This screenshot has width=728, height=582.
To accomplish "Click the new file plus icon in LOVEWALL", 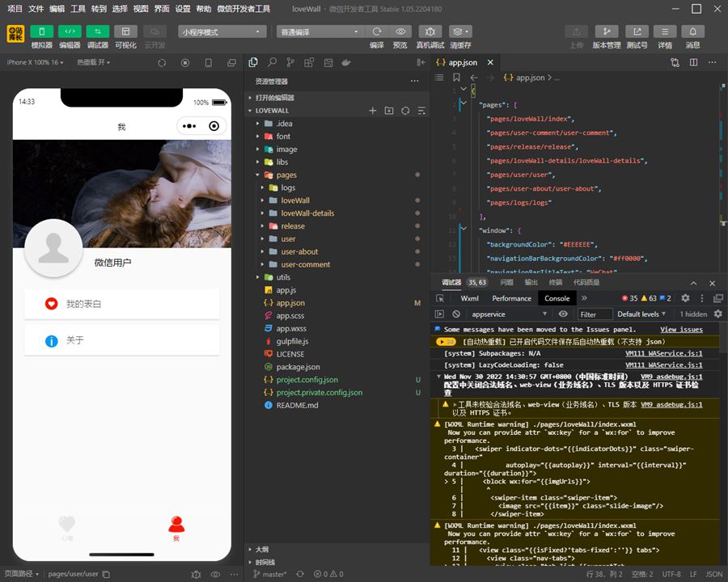I will (373, 111).
